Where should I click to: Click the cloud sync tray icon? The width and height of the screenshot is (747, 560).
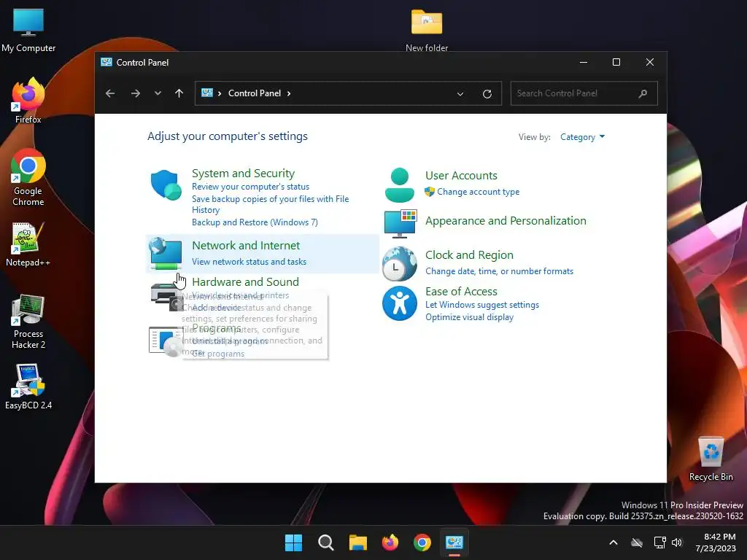pos(637,542)
